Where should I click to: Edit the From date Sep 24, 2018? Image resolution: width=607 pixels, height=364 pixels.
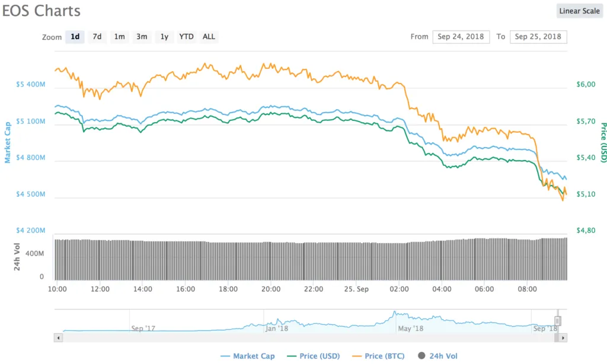[x=461, y=37]
